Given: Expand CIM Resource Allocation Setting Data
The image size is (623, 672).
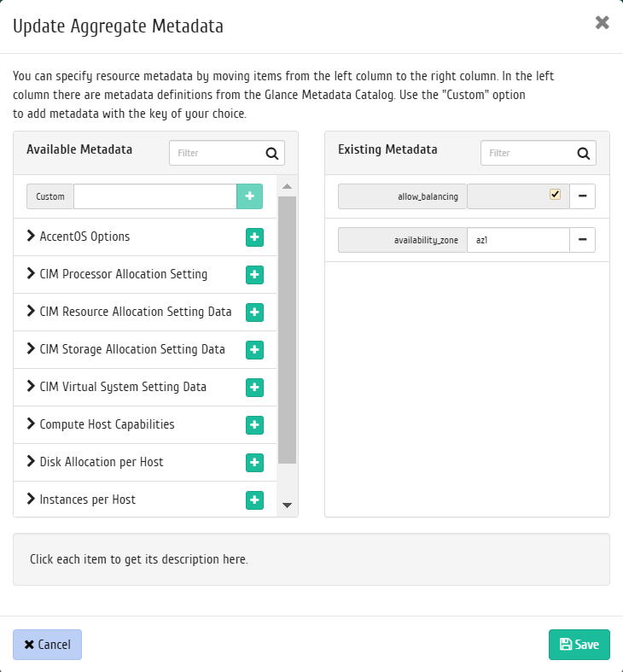Looking at the screenshot, I should (x=31, y=311).
